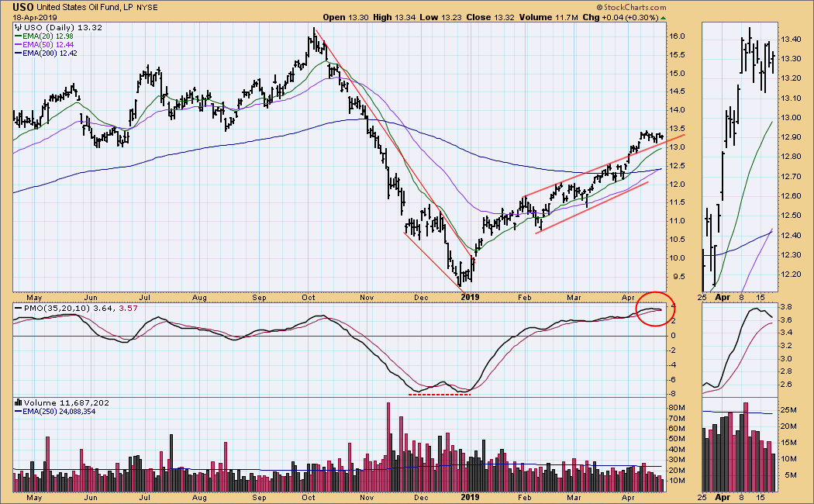Click the green line marker before EMA(20)
The height and width of the screenshot is (504, 814).
point(18,36)
